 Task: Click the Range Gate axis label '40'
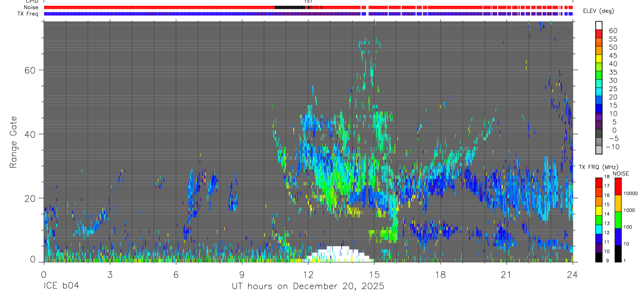tap(30, 134)
